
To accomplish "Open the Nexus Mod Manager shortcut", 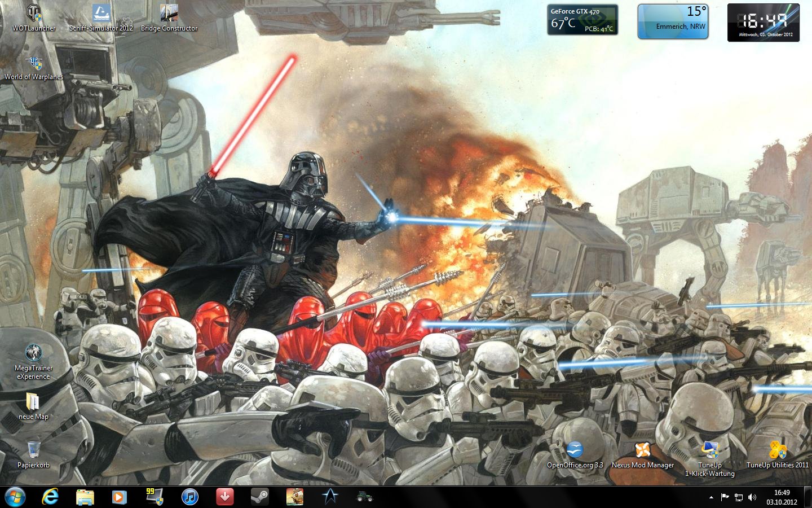I will pyautogui.click(x=642, y=451).
